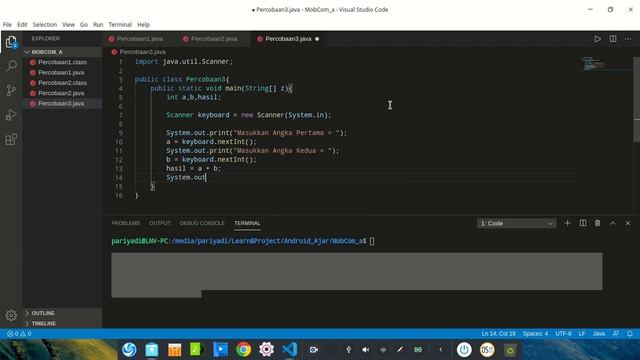Switch to Percobaan2.java editor tab
The image size is (640, 360).
coord(214,39)
